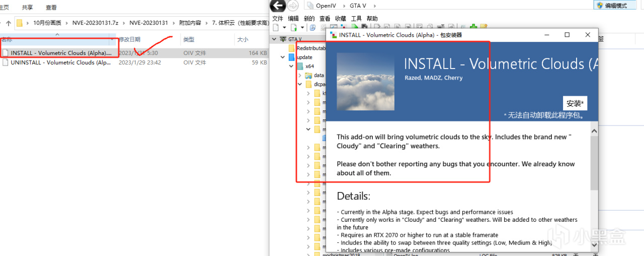The image size is (644, 256).
Task: Open the 新的 menu in OpenIV
Action: coord(309,19)
